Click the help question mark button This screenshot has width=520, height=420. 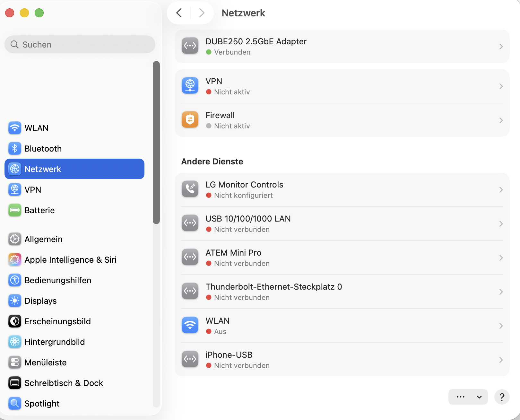tap(502, 397)
